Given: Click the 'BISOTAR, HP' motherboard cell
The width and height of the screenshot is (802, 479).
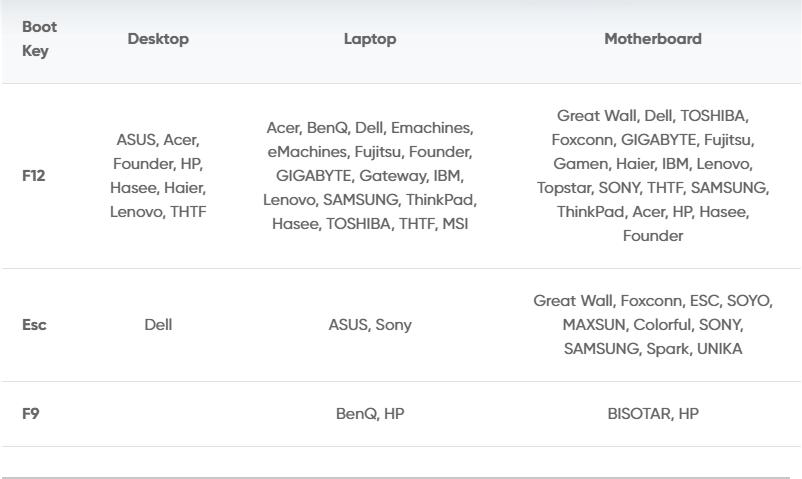Looking at the screenshot, I should click(x=652, y=413).
